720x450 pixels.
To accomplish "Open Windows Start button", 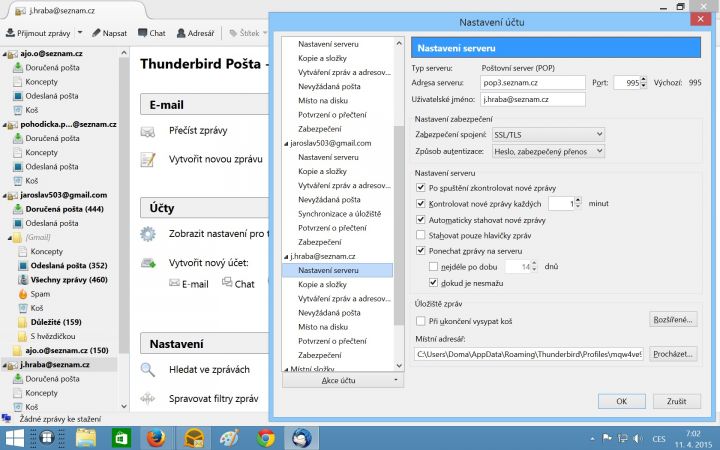I will (14, 438).
